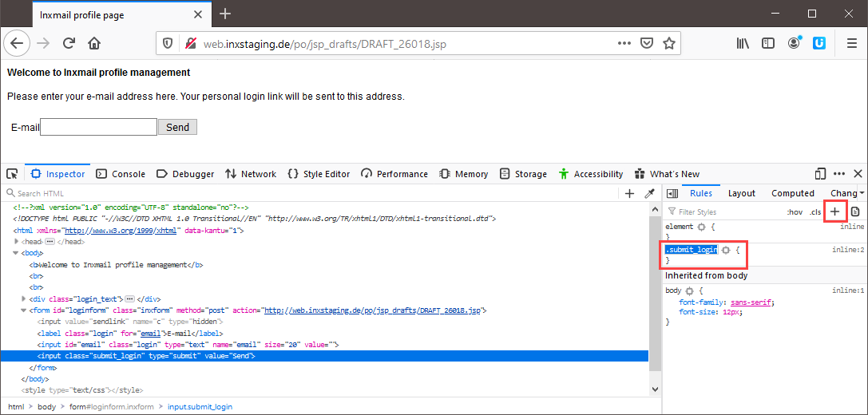This screenshot has width=868, height=415.
Task: Select the Computed sidebar tab
Action: pos(793,193)
